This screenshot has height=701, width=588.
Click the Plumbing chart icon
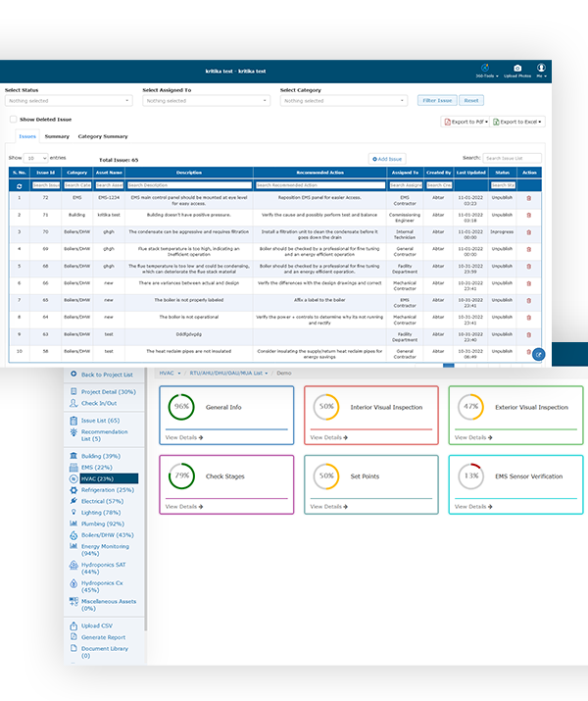pos(73,524)
